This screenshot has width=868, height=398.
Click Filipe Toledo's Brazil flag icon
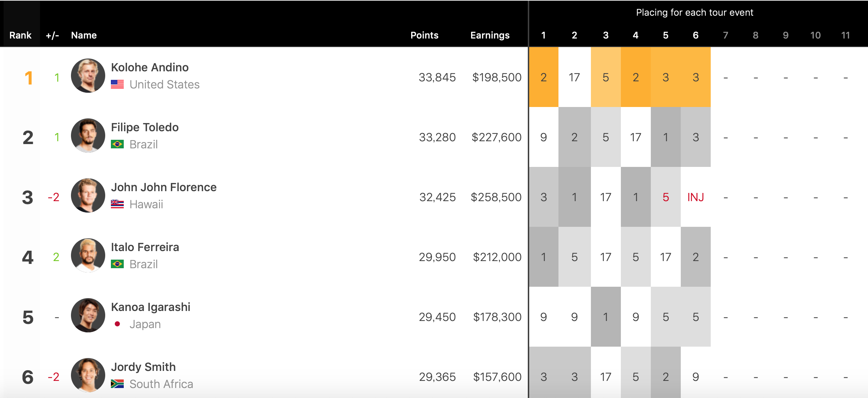[117, 144]
